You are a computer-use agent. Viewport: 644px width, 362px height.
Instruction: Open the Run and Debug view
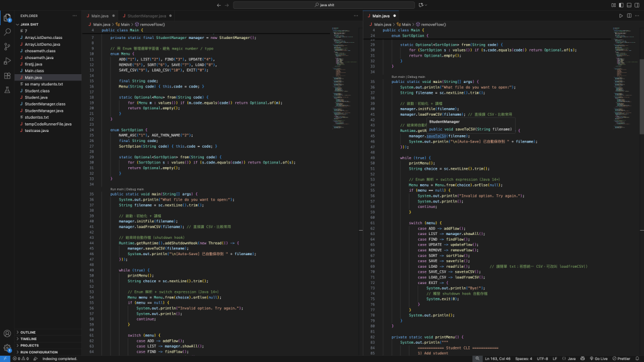click(7, 61)
